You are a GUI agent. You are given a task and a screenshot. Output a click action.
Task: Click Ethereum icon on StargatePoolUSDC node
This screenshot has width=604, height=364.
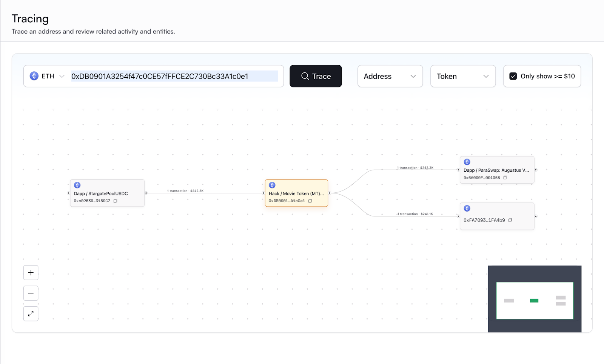(x=77, y=185)
